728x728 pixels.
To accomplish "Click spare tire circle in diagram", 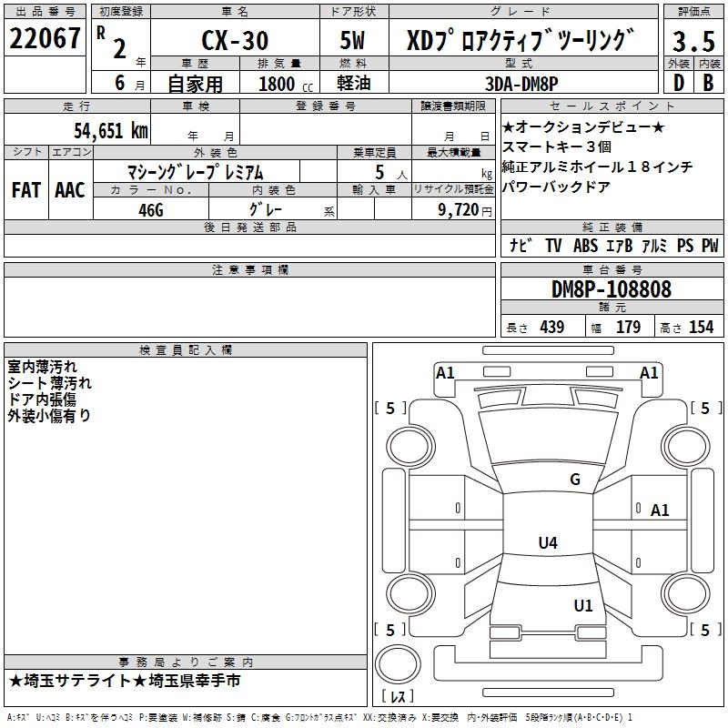I will 398,664.
